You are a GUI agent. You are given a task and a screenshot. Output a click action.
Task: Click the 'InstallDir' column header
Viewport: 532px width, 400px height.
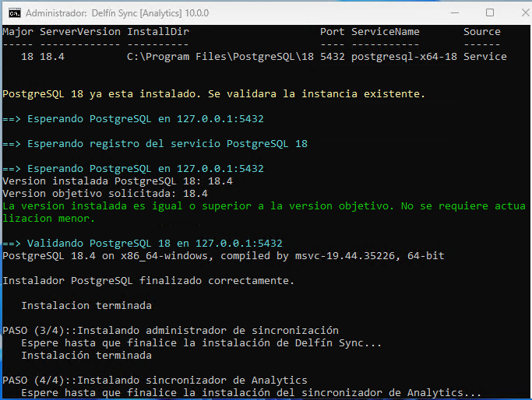[158, 32]
